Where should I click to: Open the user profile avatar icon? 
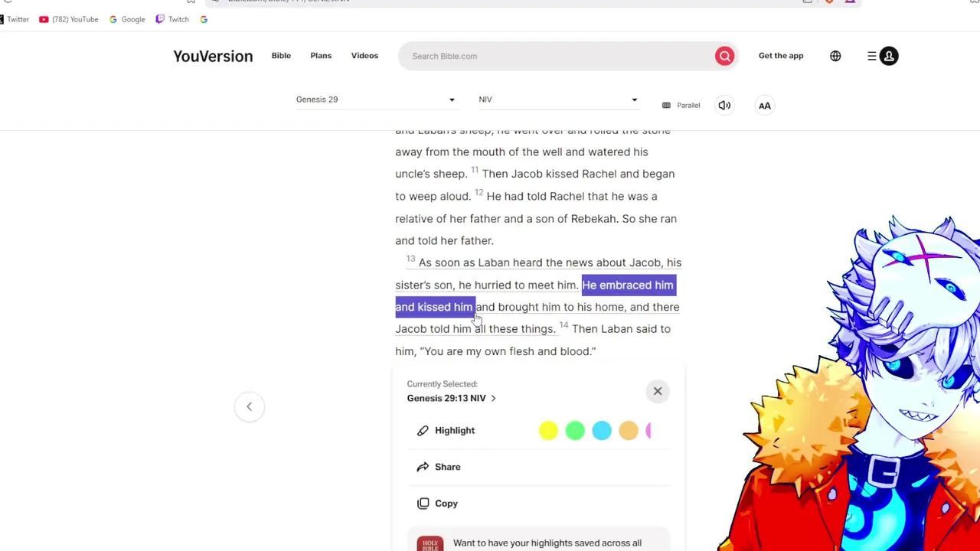click(889, 56)
